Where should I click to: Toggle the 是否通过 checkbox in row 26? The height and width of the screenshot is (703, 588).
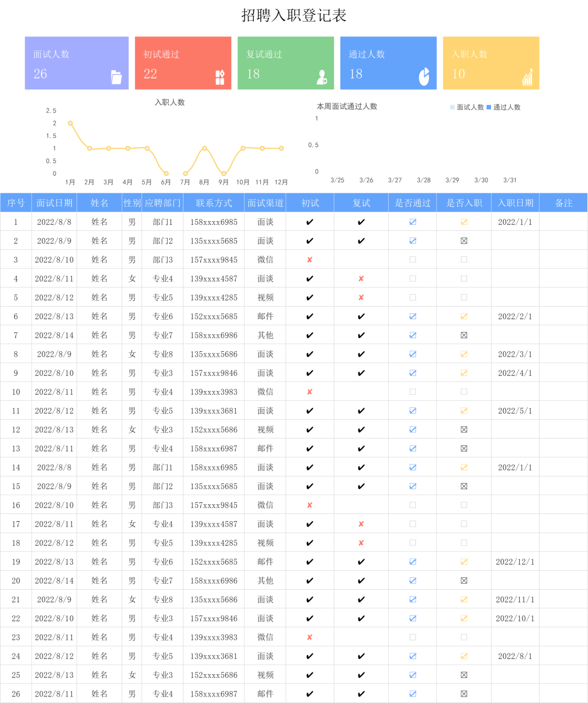pyautogui.click(x=413, y=694)
